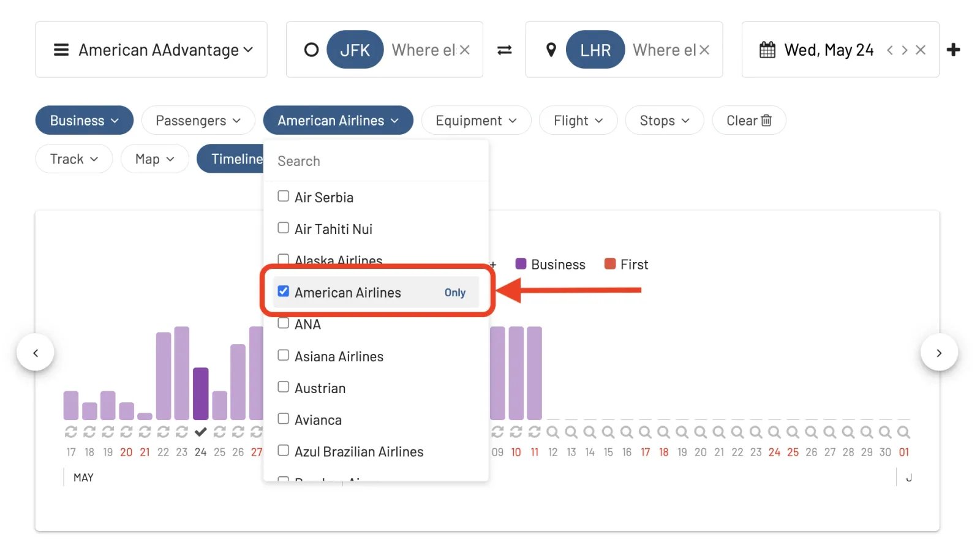Check the ANA checkbox
This screenshot has width=980, height=548.
(283, 323)
